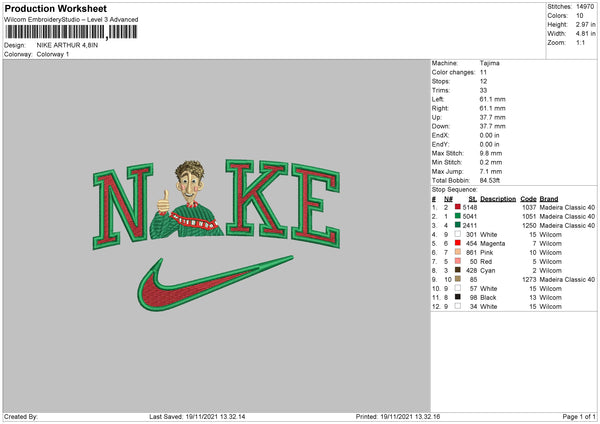This screenshot has height=424, width=600.
Task: Select code 1250 in the stop sequence
Action: click(x=529, y=225)
